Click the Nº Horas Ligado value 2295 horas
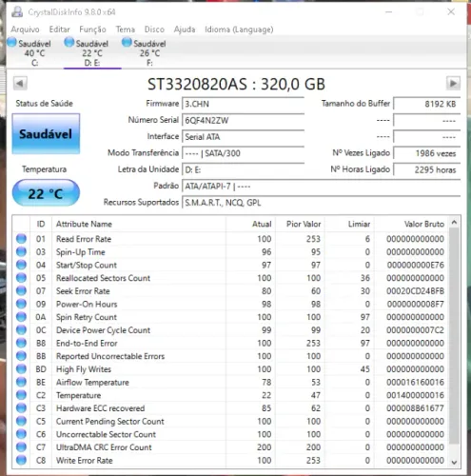 click(x=427, y=169)
